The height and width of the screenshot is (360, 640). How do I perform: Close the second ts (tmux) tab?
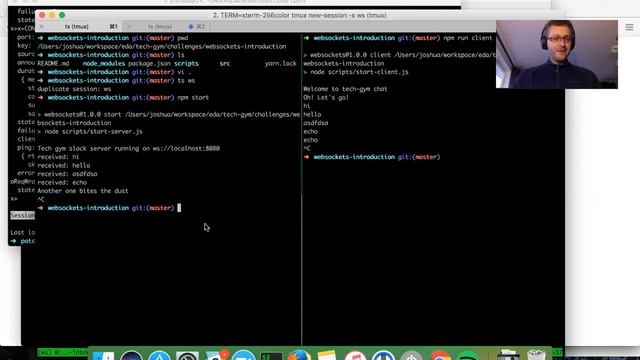tap(129, 27)
